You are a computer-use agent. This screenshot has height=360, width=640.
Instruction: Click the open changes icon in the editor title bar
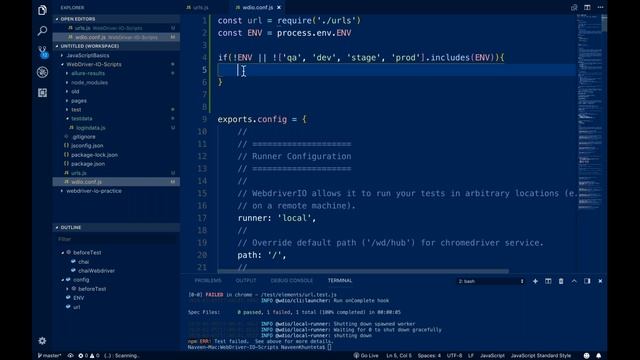[x=574, y=7]
